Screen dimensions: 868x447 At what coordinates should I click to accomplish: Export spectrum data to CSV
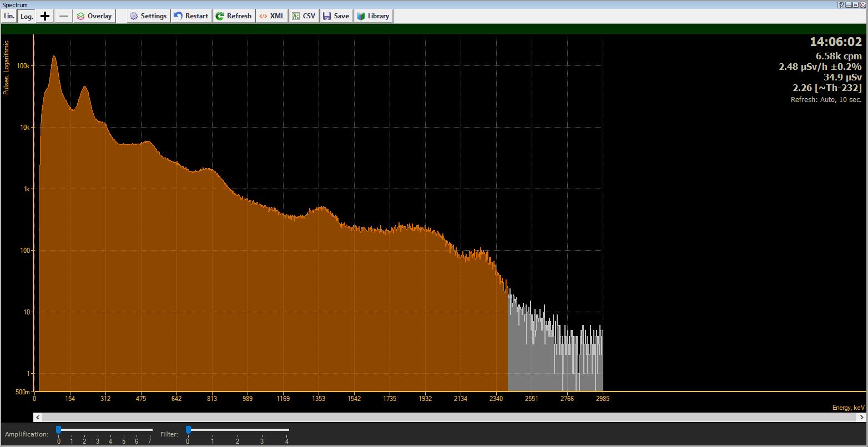[x=304, y=16]
